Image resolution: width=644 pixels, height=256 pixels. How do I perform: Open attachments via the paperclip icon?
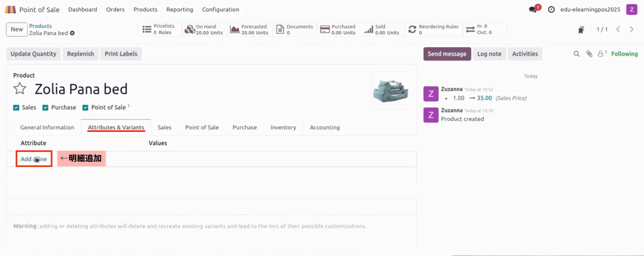coord(589,54)
